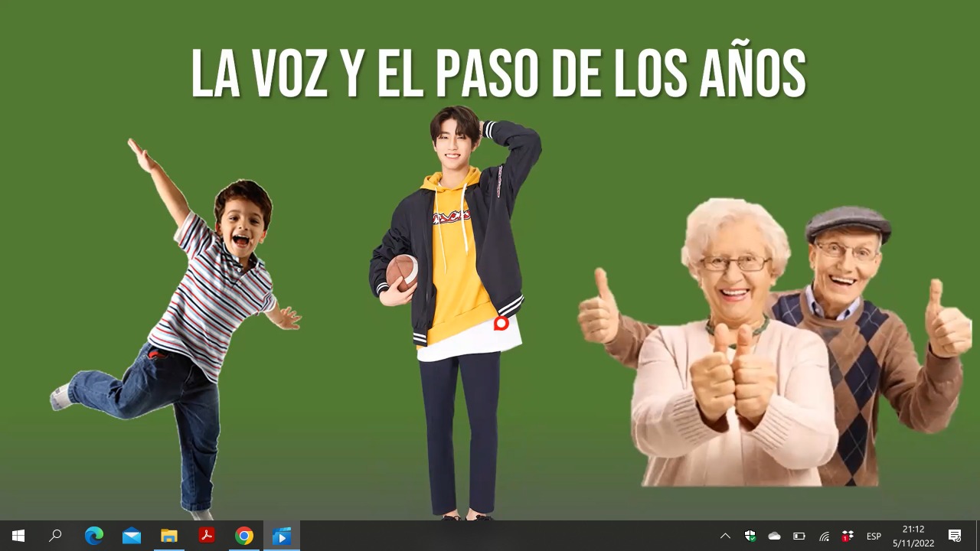The image size is (980, 551).
Task: Click the Show Desktop strip at taskbar edge
Action: [978, 536]
